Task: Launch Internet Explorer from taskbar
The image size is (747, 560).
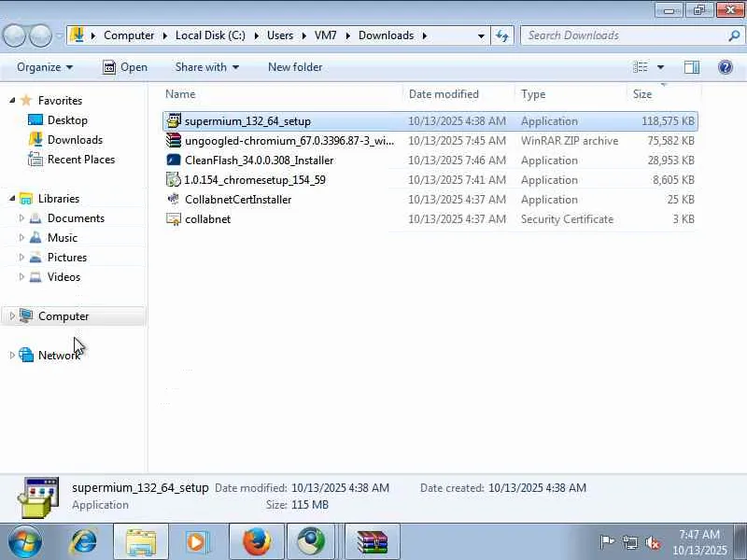Action: point(84,542)
